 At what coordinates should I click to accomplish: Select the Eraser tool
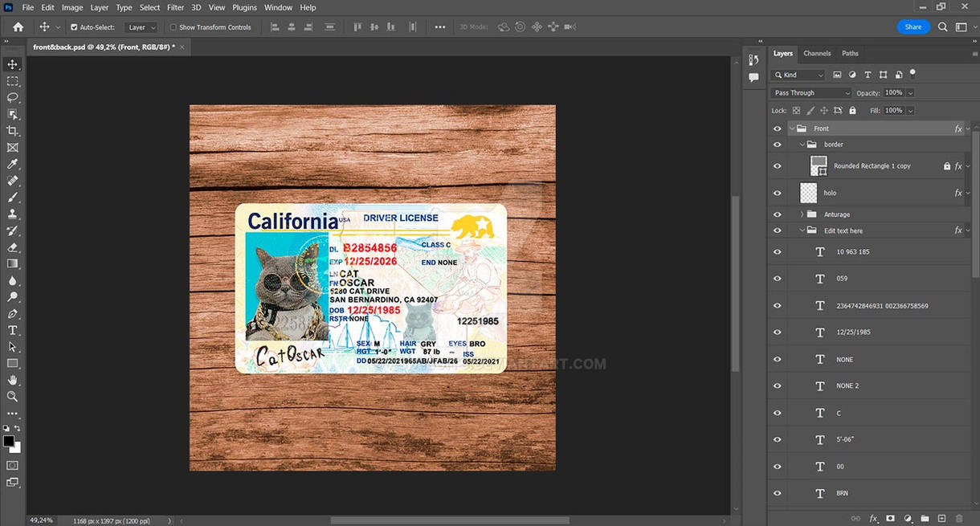tap(13, 247)
